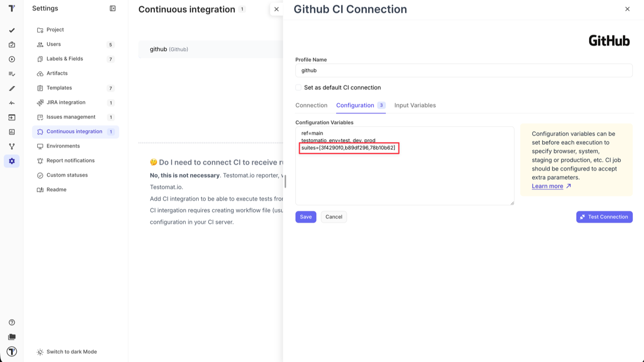Click inside the Profile Name field
Screen dimensions: 644x362
tap(463, 70)
